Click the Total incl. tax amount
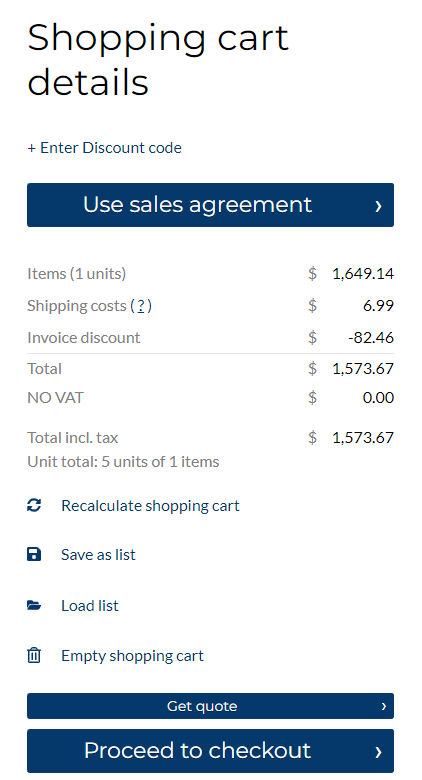 (363, 438)
